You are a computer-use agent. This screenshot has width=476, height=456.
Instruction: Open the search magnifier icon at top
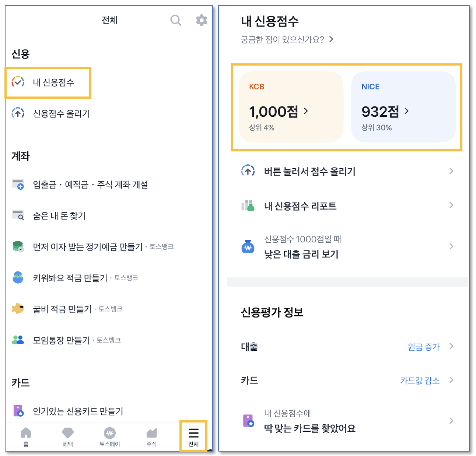pyautogui.click(x=176, y=20)
